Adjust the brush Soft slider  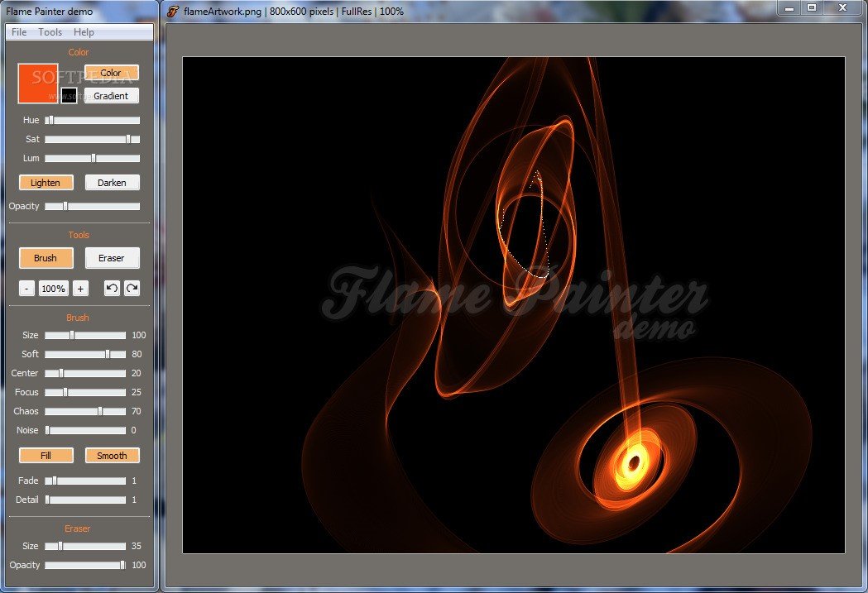(x=85, y=354)
